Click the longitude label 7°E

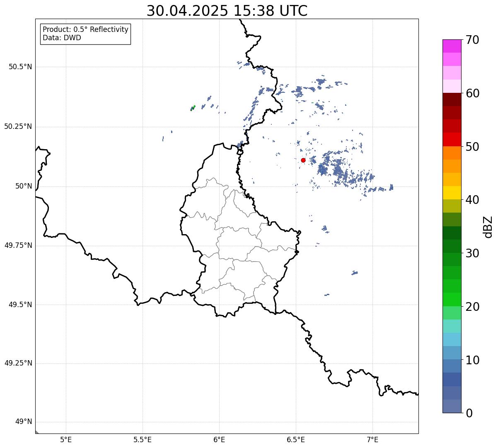(x=372, y=440)
